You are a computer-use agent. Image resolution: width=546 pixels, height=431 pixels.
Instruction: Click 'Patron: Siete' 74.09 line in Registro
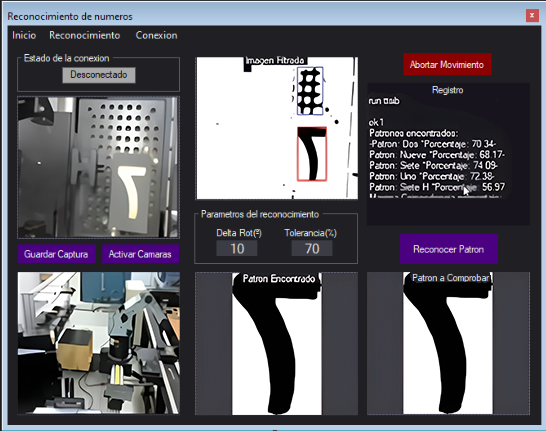[x=434, y=165]
